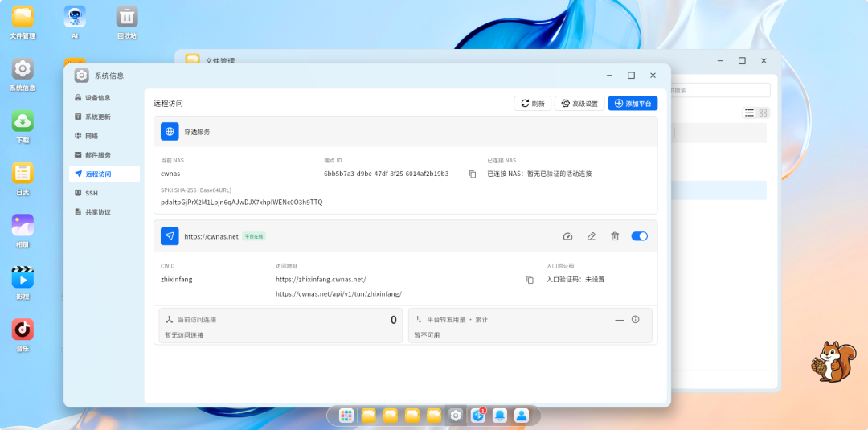Click the 当前访问连接 card
868x430 pixels.
pos(280,326)
